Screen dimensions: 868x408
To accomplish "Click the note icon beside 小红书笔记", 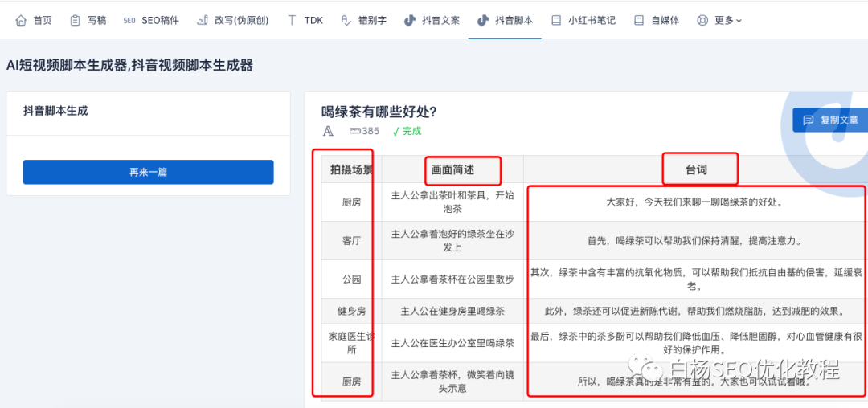I will pyautogui.click(x=556, y=21).
